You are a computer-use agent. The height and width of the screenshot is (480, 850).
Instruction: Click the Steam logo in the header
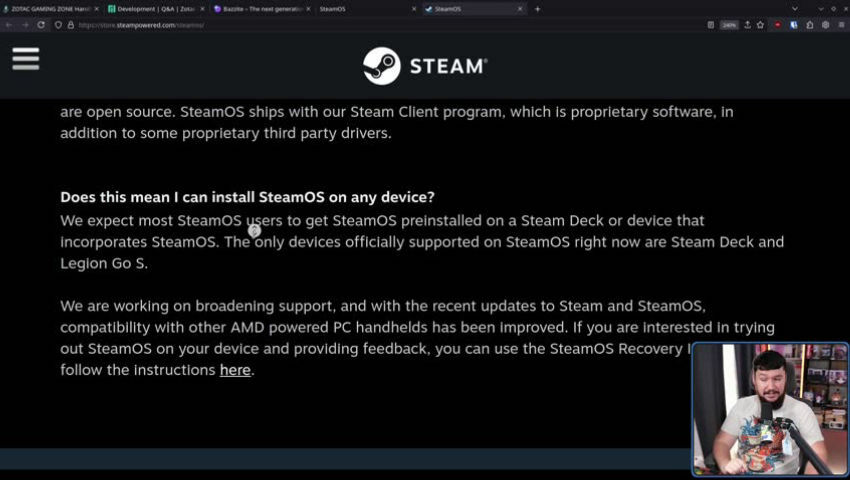[x=425, y=66]
